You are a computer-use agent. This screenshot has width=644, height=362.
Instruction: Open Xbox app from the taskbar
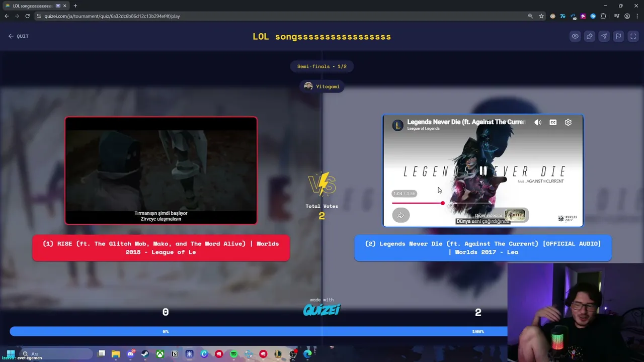pos(160,354)
